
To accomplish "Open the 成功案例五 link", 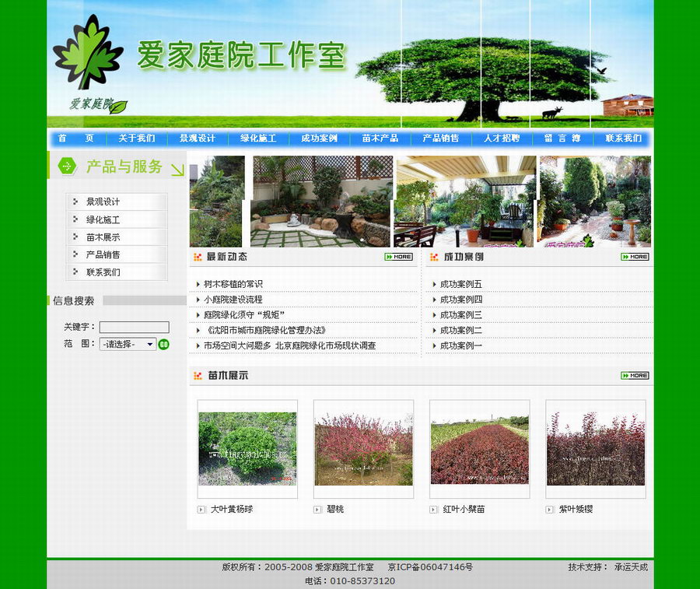I will [x=461, y=284].
